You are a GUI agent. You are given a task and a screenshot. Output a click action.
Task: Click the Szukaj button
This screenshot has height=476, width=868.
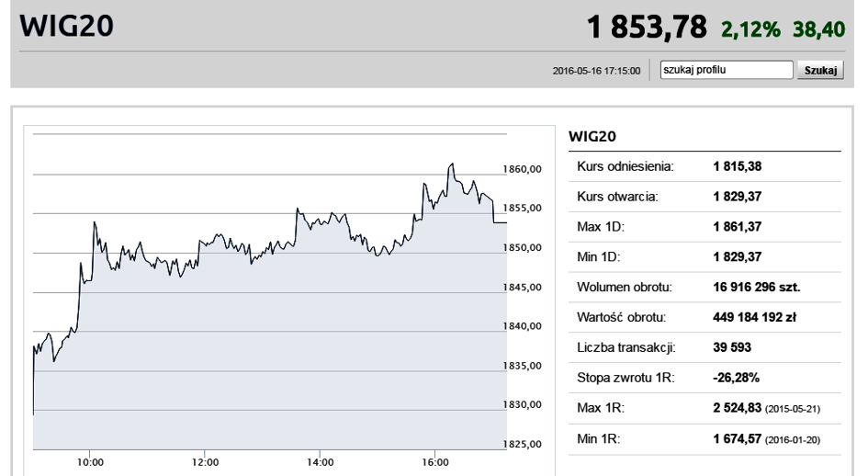pyautogui.click(x=820, y=70)
